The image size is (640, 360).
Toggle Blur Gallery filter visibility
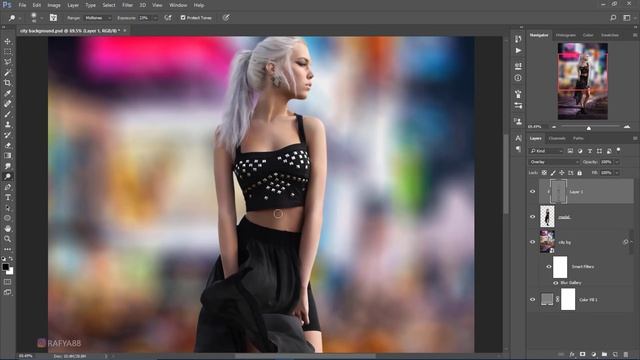556,283
